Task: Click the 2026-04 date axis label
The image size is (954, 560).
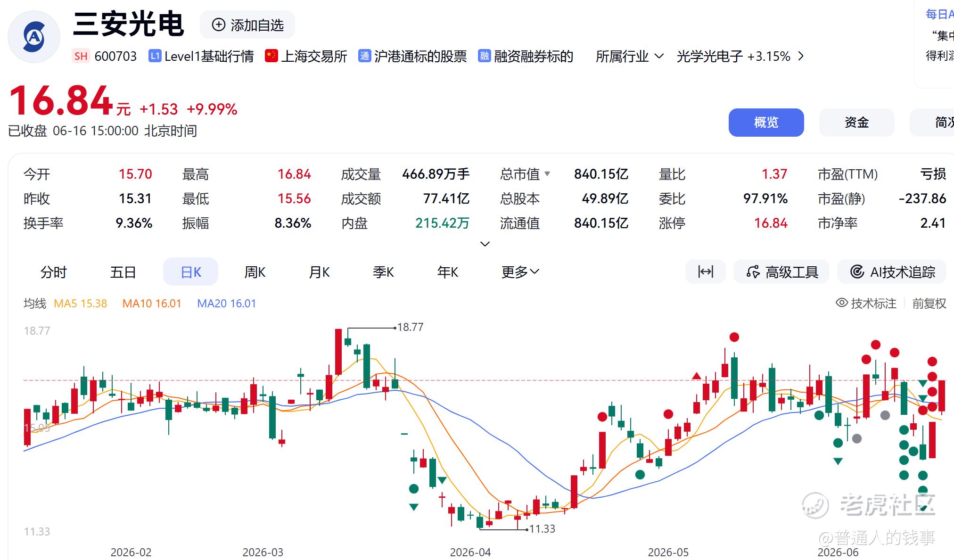Action: coord(470,552)
